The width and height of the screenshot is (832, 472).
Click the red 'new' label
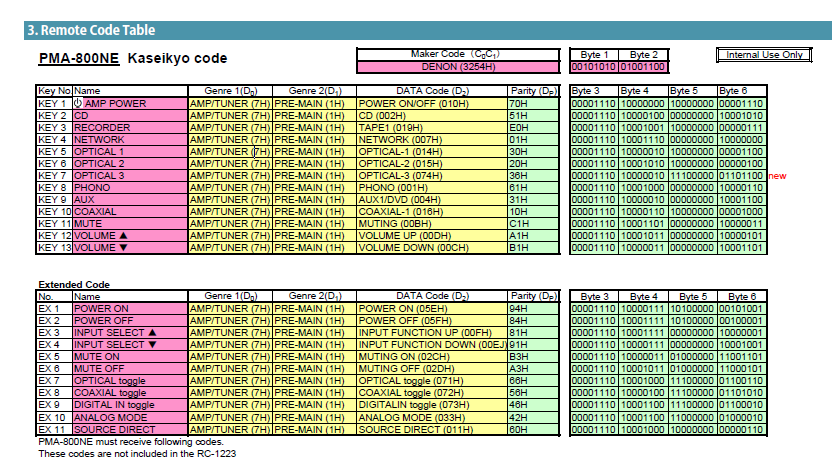pos(777,176)
